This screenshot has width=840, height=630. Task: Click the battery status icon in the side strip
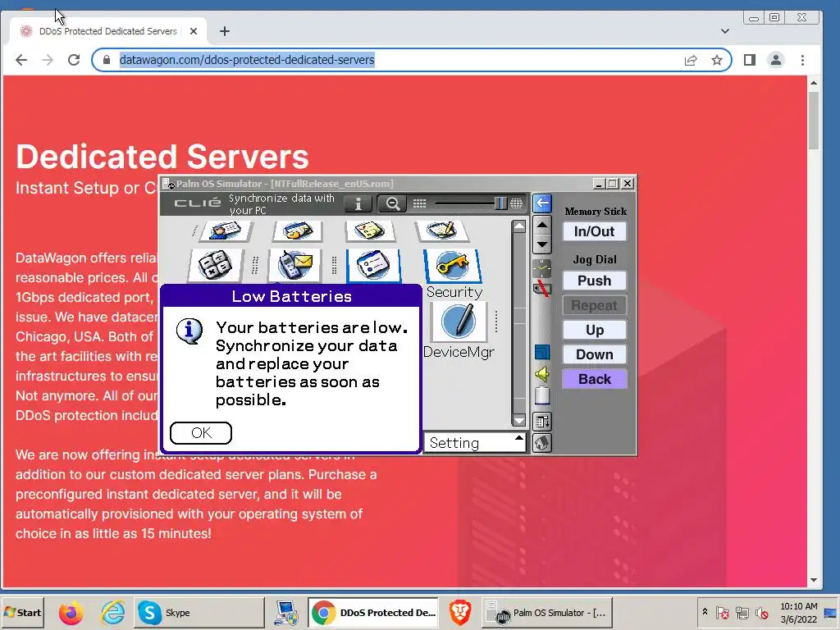(x=542, y=395)
